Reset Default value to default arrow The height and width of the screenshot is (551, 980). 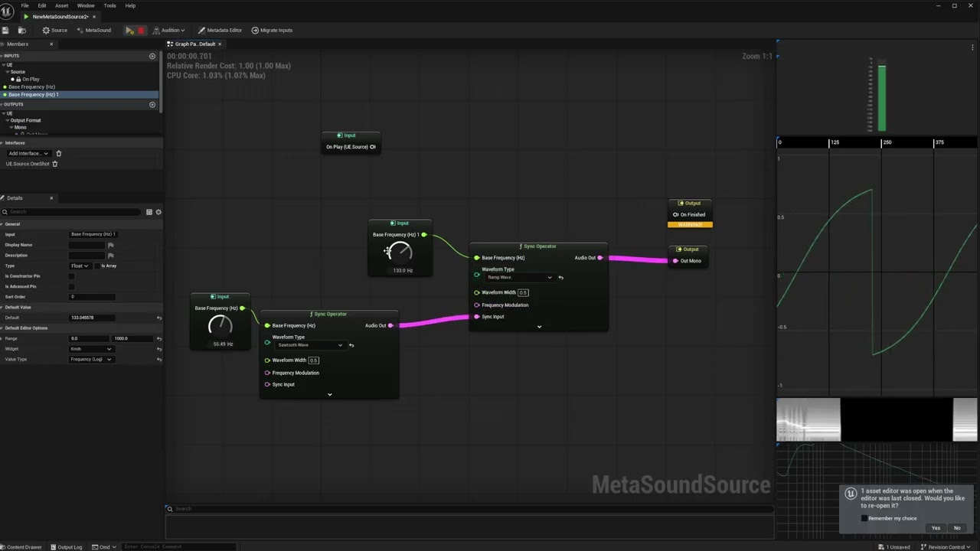pos(158,318)
